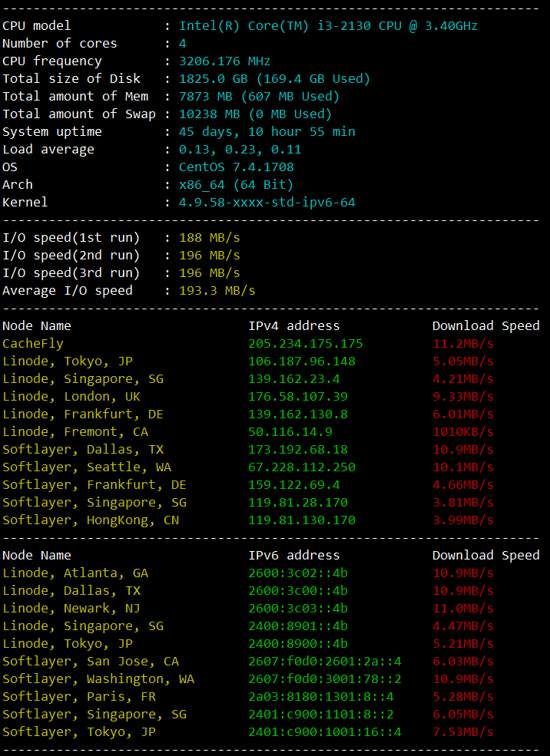Click the CentOS 7.4.1708 OS value
550x756 pixels.
point(236,167)
